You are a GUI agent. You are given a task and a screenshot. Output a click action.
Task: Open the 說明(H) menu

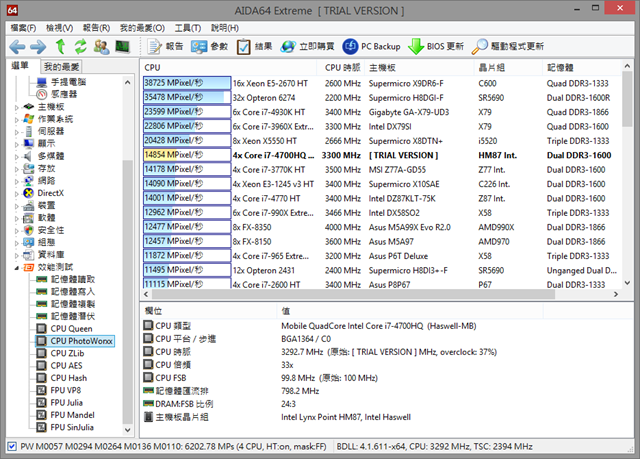point(225,28)
